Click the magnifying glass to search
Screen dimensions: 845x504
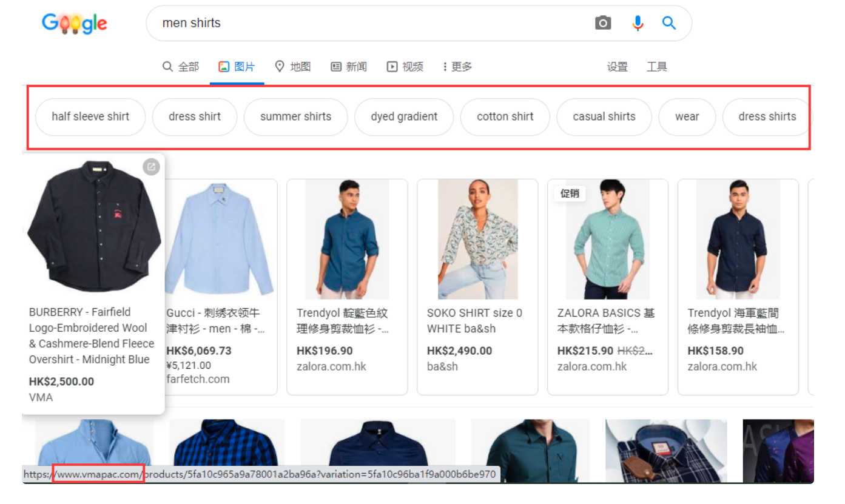tap(668, 22)
